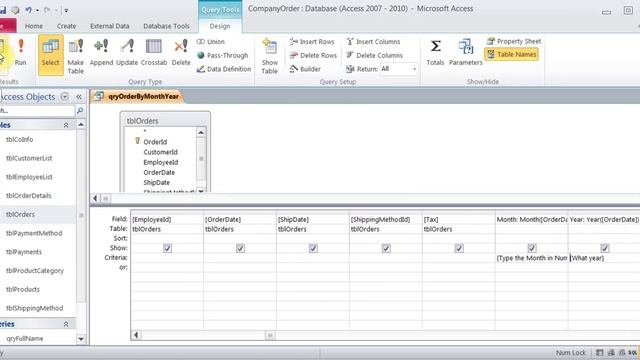The image size is (640, 360).
Task: Click left arrow of query grid scrollbar
Action: 136,335
